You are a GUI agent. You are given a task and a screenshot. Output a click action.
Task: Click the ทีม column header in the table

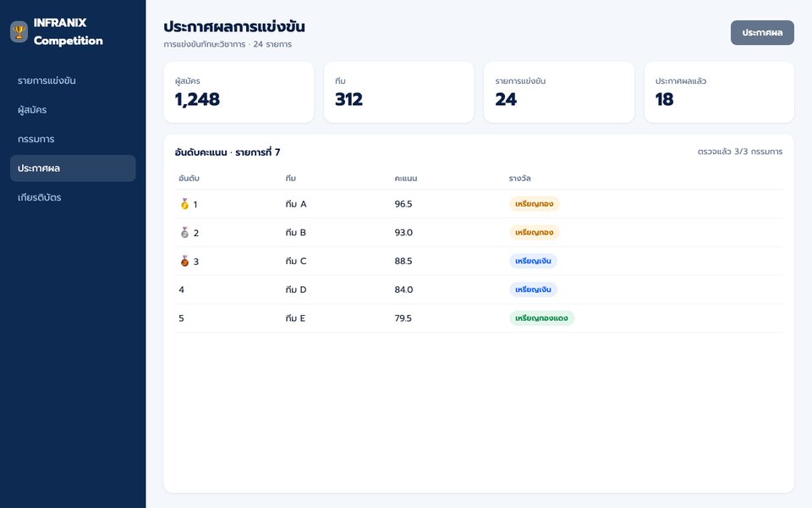point(290,179)
